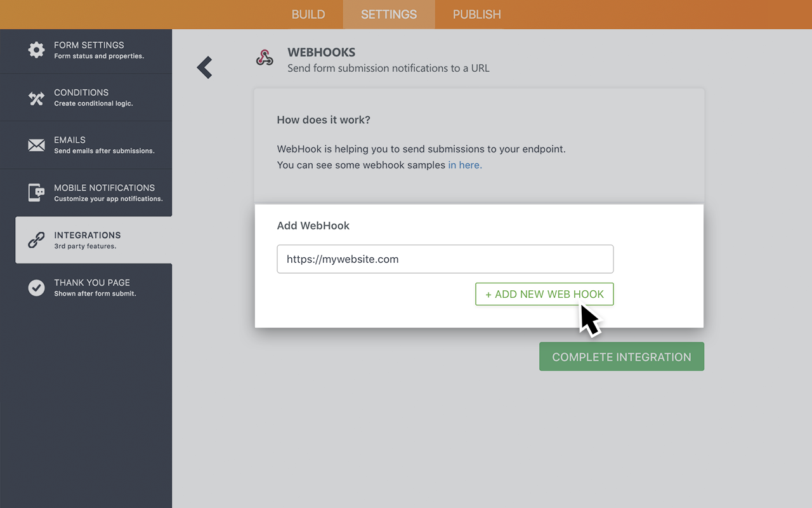Click the Conditions crossed-tools icon
Viewport: 812px width, 508px height.
pyautogui.click(x=36, y=97)
